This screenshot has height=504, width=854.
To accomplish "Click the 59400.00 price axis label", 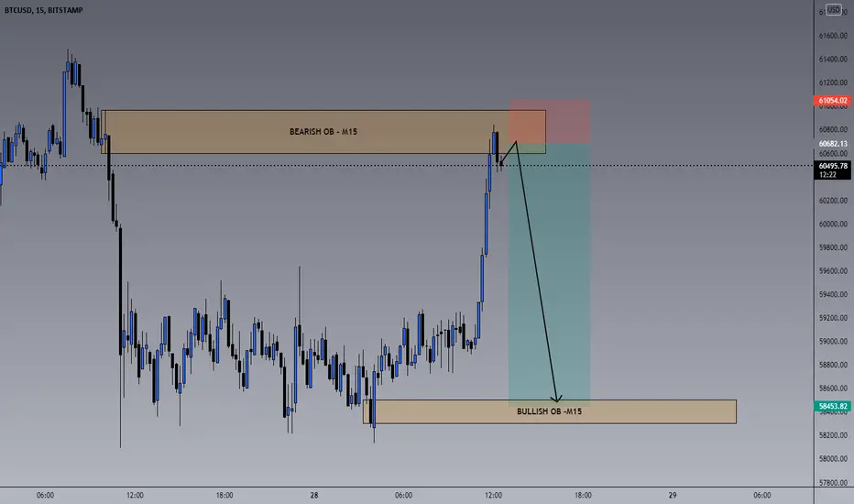I will tap(833, 294).
